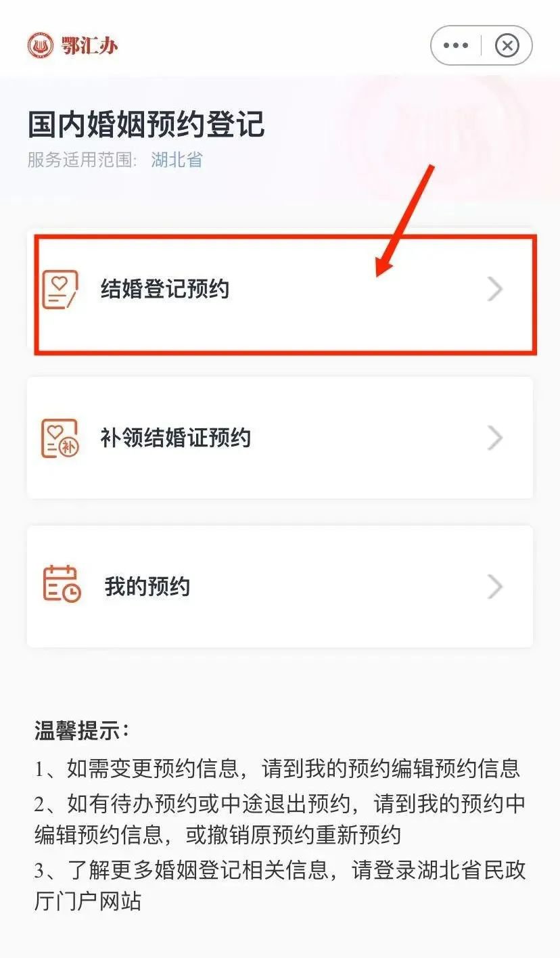The image size is (560, 958).
Task: Expand 结婚登记预约 via its right chevron
Action: tap(496, 290)
